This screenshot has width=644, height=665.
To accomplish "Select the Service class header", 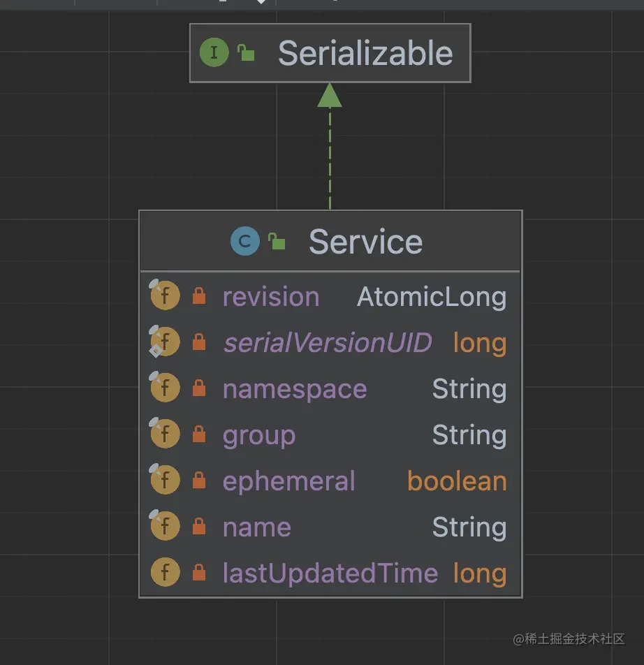I will click(365, 242).
